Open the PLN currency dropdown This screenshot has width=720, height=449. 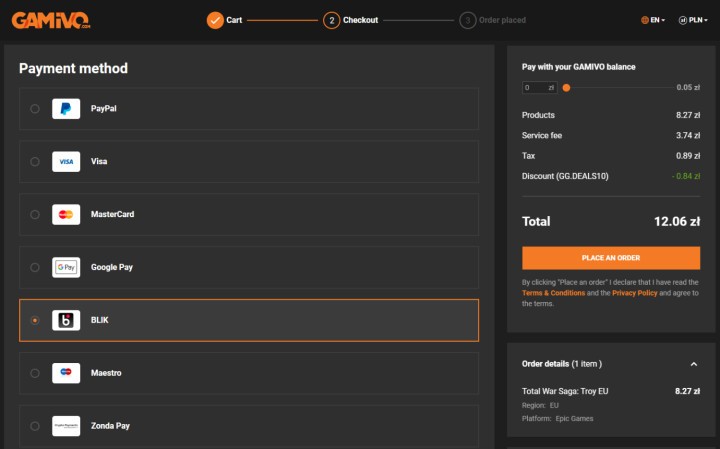693,20
